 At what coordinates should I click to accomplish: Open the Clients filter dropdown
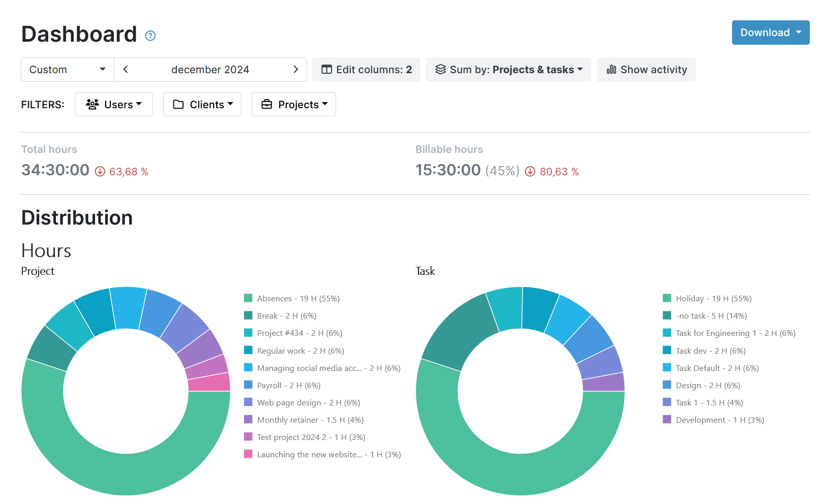click(202, 104)
